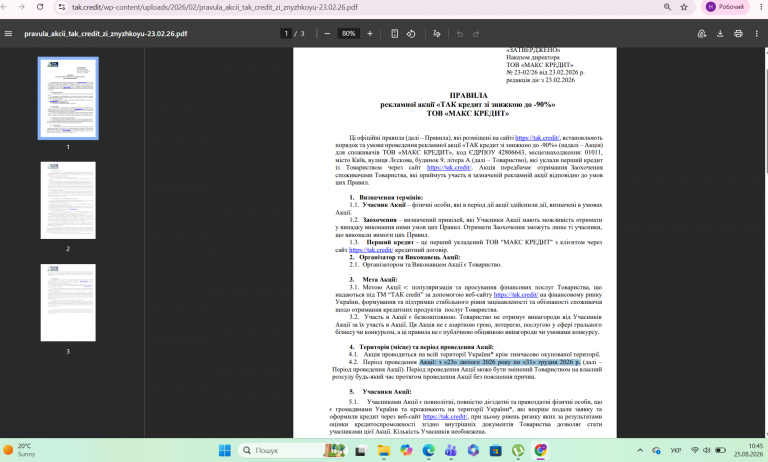Zoom out with the minus button
The width and height of the screenshot is (768, 462).
[327, 34]
